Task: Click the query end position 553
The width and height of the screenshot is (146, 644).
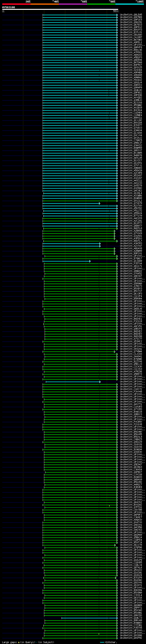Action: pyautogui.click(x=115, y=11)
